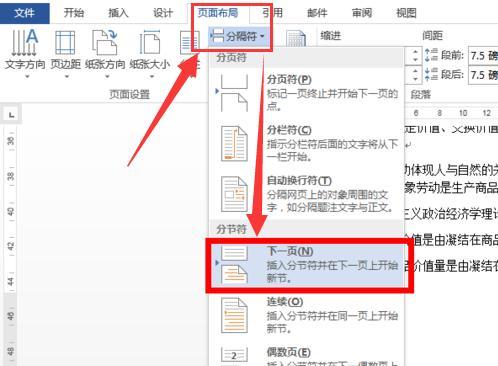Open the 设计 ribbon tab
Screen dimensions: 498x366
pyautogui.click(x=163, y=13)
